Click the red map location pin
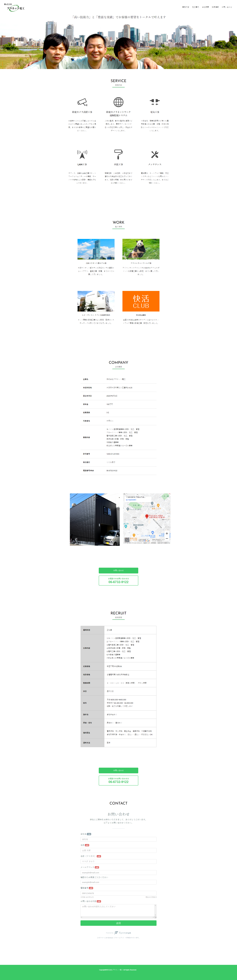Screen dimensions: 237x980 tap(147, 516)
